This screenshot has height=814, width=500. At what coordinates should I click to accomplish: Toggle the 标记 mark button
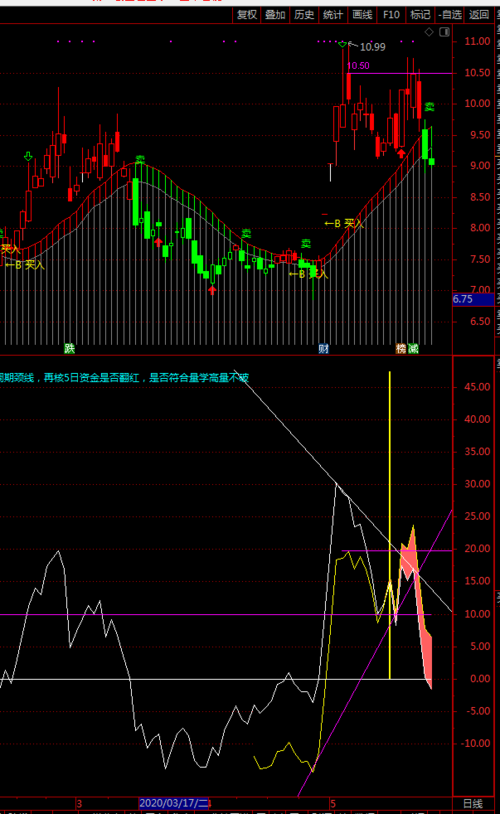[420, 15]
